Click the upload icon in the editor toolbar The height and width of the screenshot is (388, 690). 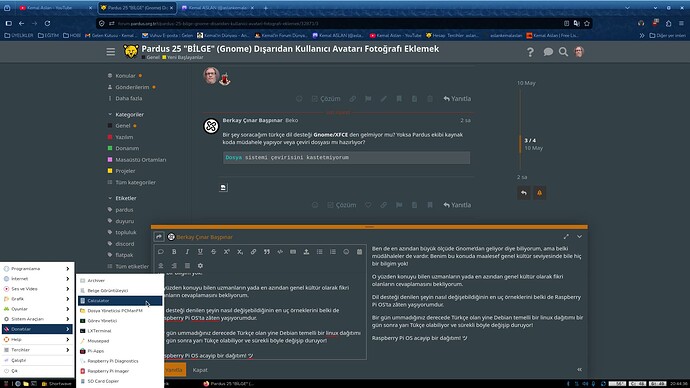tap(306, 252)
